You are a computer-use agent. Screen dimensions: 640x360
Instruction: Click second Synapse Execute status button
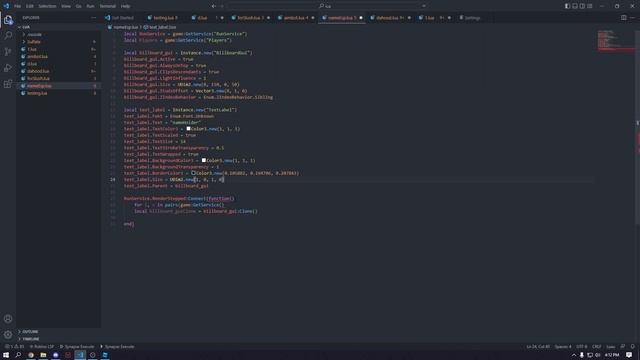pos(117,347)
